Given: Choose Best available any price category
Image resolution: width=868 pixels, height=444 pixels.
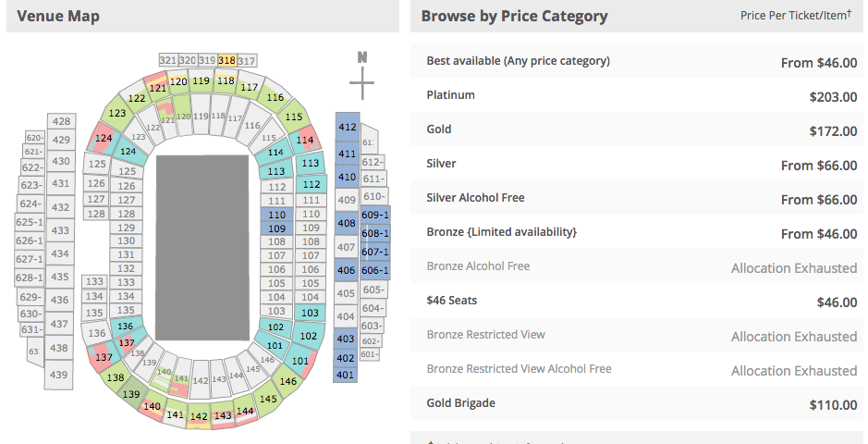Looking at the screenshot, I should pos(637,61).
